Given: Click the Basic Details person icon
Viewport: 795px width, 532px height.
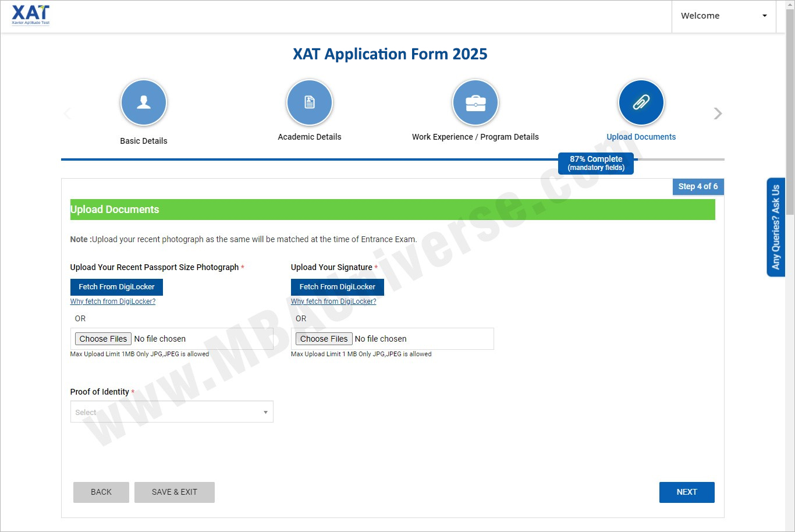Looking at the screenshot, I should [x=144, y=102].
